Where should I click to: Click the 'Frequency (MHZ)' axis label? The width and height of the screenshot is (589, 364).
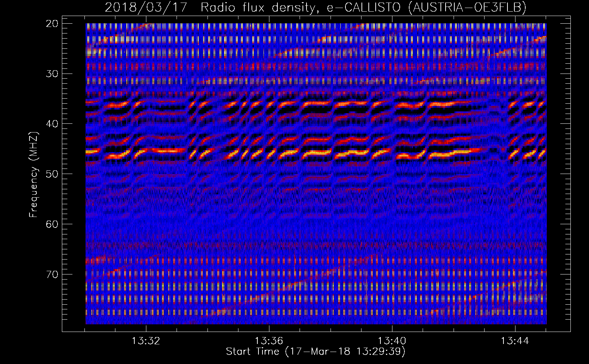[x=33, y=175]
